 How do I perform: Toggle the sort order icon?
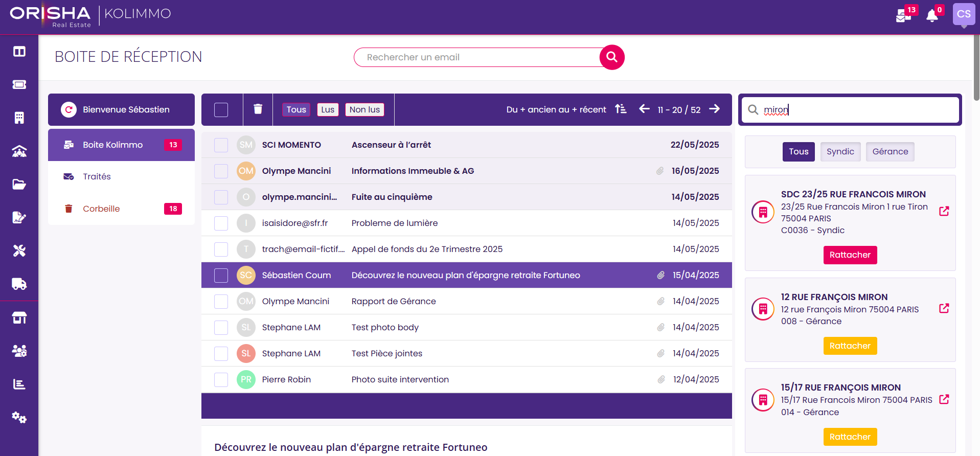tap(621, 109)
